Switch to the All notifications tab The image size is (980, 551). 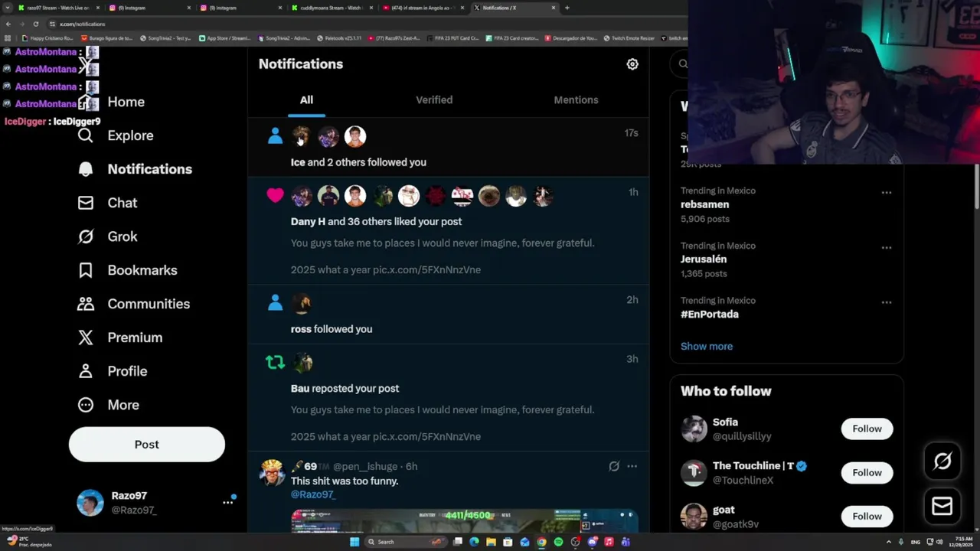click(x=306, y=99)
